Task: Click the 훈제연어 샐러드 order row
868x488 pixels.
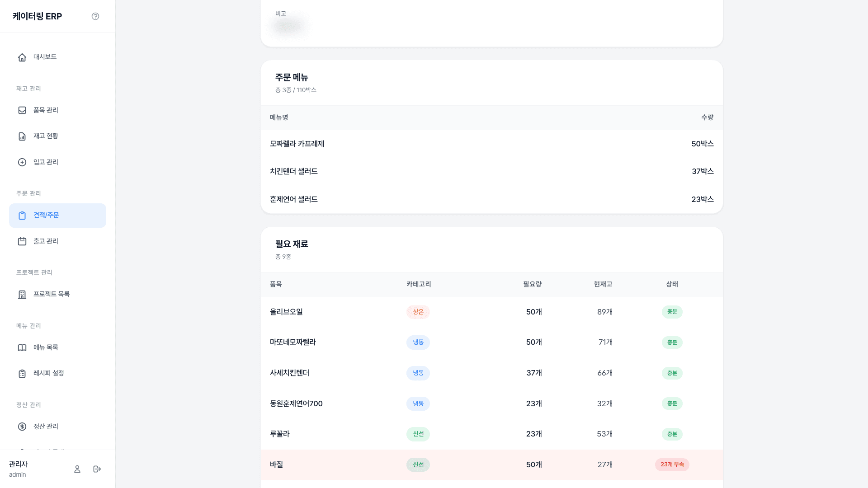Action: (x=492, y=199)
